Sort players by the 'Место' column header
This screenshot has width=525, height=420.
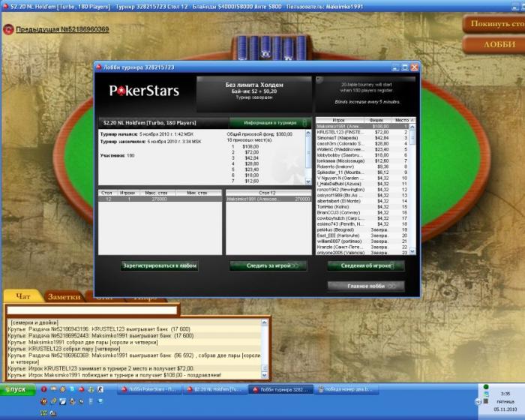403,120
